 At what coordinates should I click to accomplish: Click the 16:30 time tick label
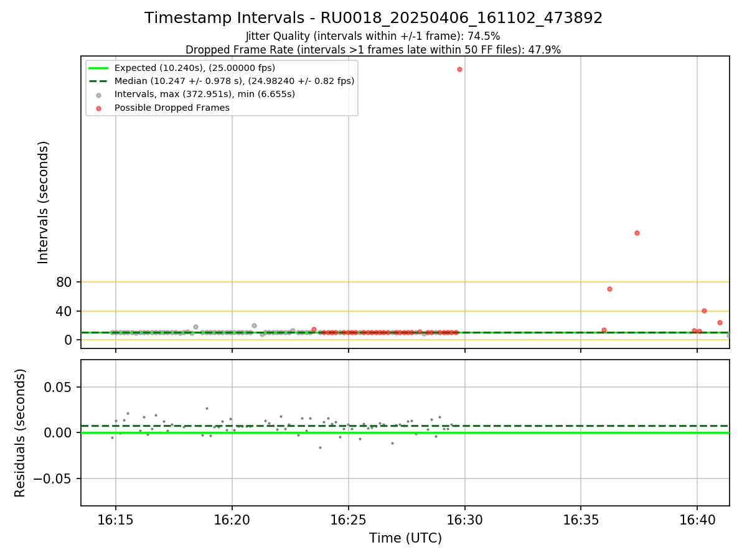click(x=464, y=520)
